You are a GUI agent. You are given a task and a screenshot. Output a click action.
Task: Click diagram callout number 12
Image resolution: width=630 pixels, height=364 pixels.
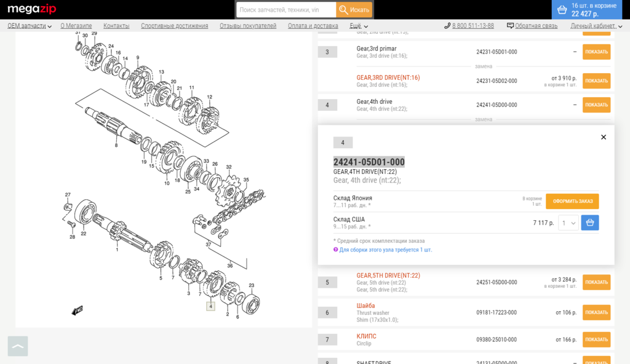click(x=209, y=97)
